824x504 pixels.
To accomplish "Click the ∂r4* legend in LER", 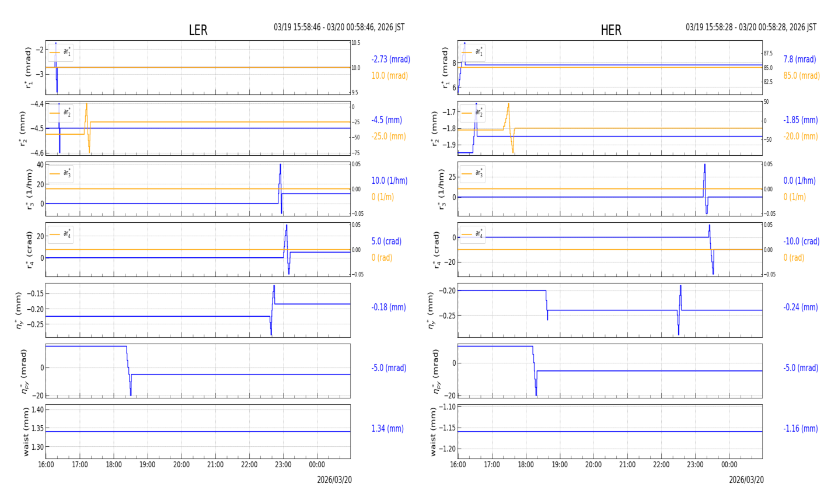I will tap(61, 235).
